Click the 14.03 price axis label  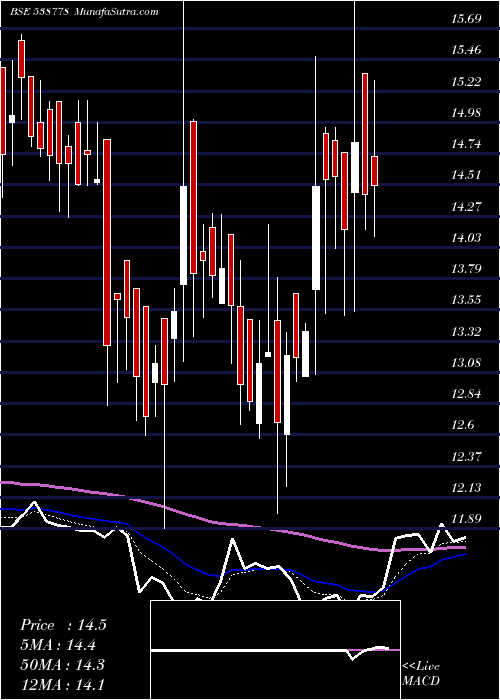point(467,238)
